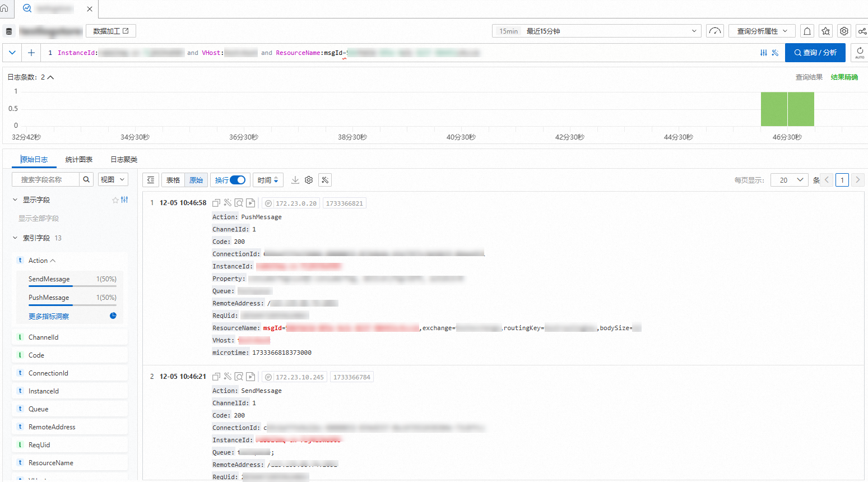Collapse the 显示字段 section

point(15,200)
